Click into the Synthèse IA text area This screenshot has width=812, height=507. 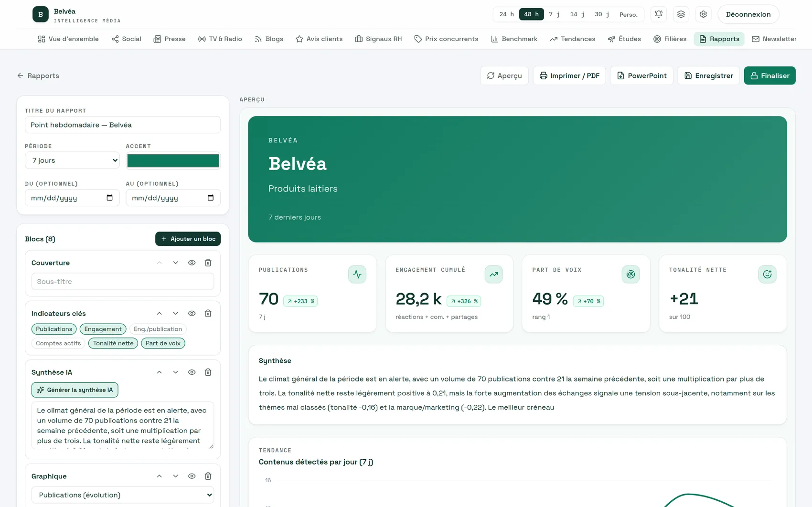click(123, 425)
